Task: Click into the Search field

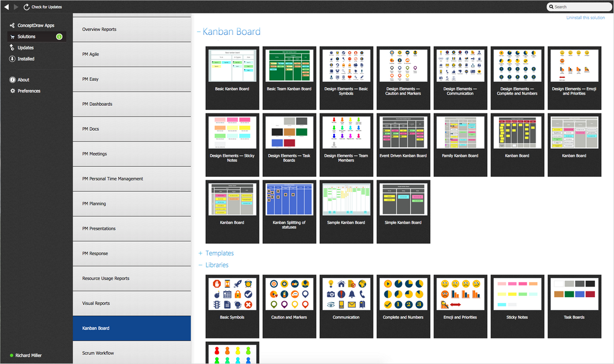Action: tap(579, 6)
